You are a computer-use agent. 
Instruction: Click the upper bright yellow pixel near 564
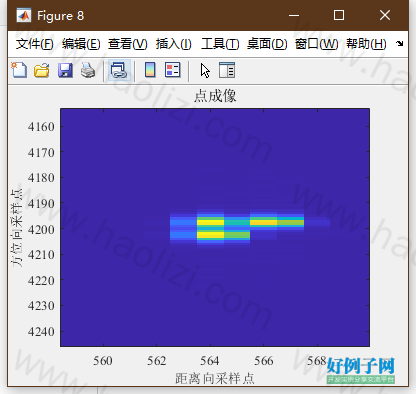210,222
